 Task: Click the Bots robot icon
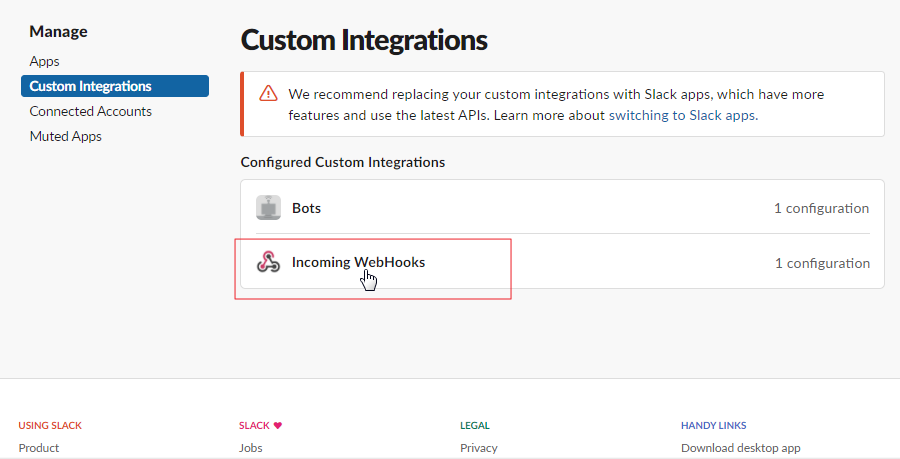pyautogui.click(x=268, y=208)
